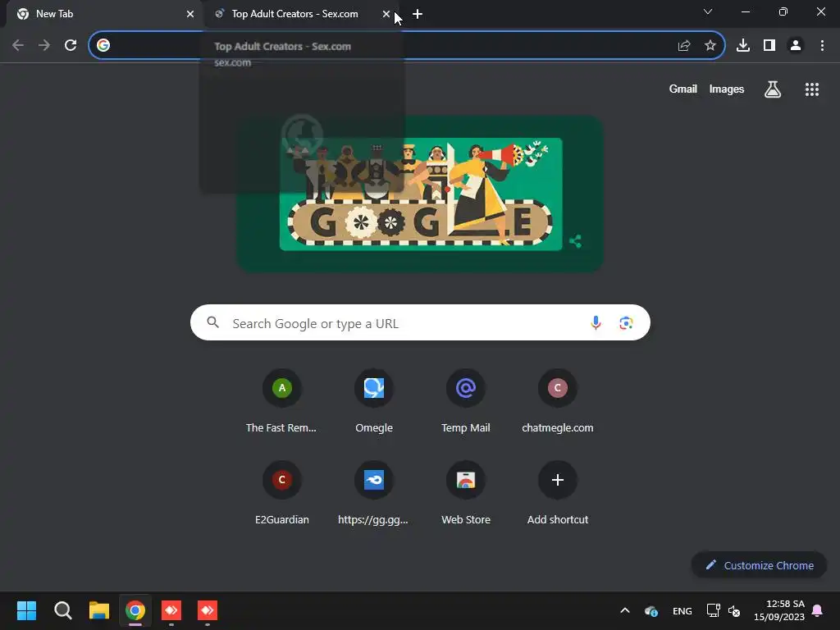Open The Fast Rem... shortcut
Image resolution: width=840 pixels, height=630 pixels.
point(282,400)
